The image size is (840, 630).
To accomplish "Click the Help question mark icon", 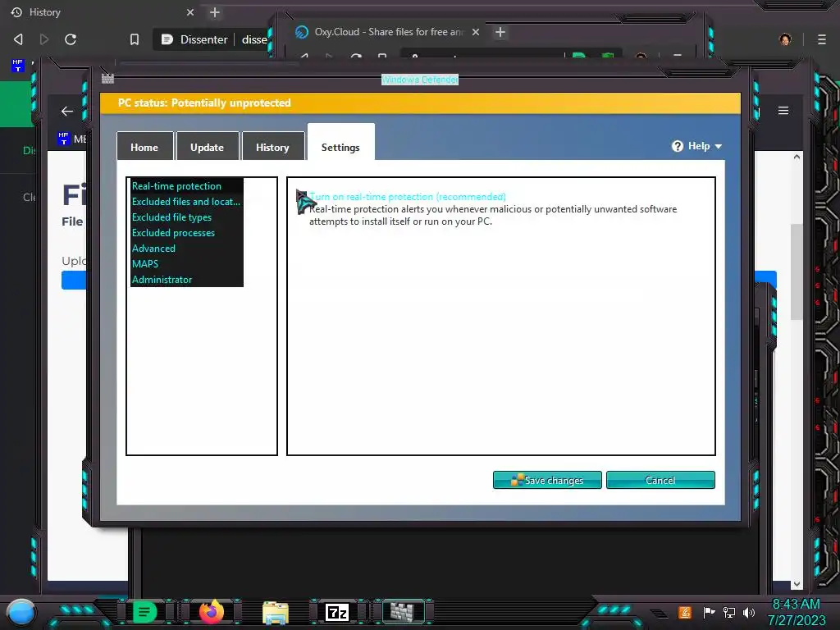I will pyautogui.click(x=677, y=146).
